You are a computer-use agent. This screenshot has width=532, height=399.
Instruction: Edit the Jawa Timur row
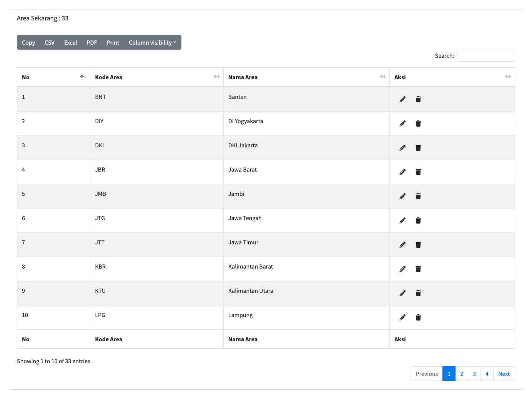coord(402,245)
